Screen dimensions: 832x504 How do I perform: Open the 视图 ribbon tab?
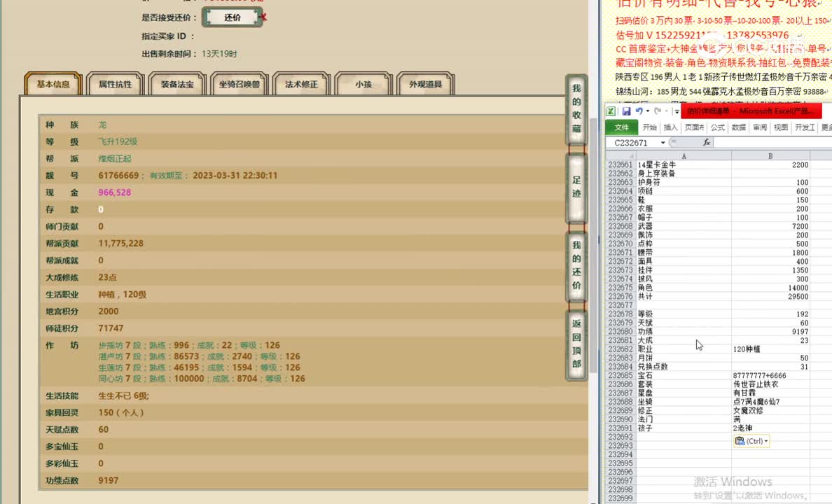click(x=781, y=127)
